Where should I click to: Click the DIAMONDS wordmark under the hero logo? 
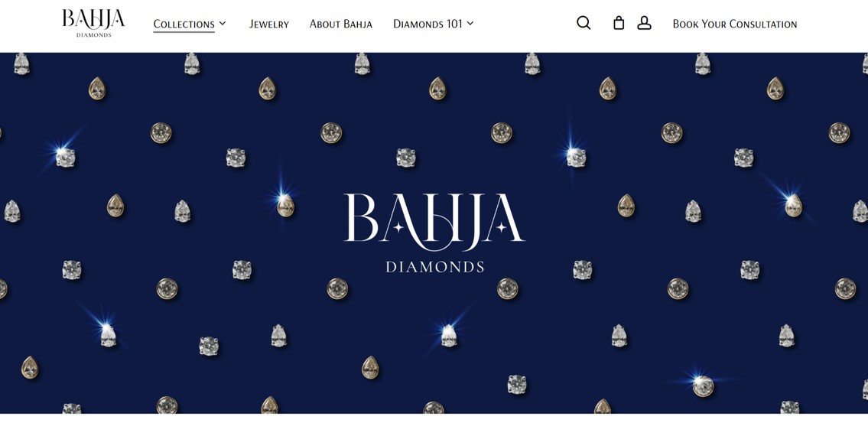tap(434, 267)
